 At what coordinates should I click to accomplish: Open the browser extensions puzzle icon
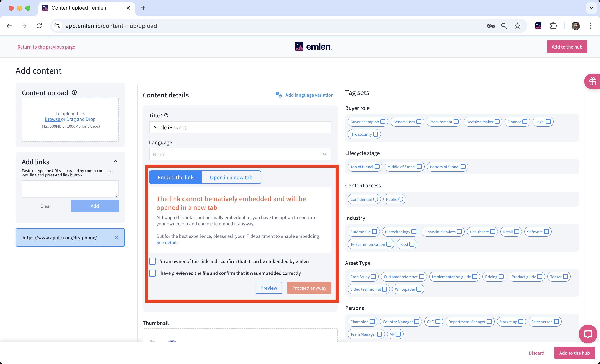tap(554, 26)
